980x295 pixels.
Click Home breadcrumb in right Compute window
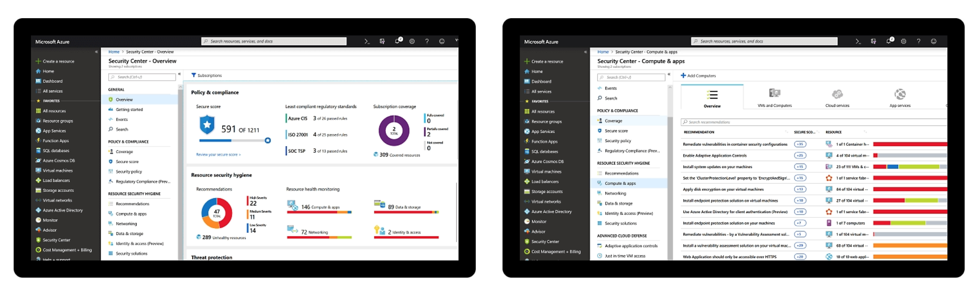tap(603, 52)
